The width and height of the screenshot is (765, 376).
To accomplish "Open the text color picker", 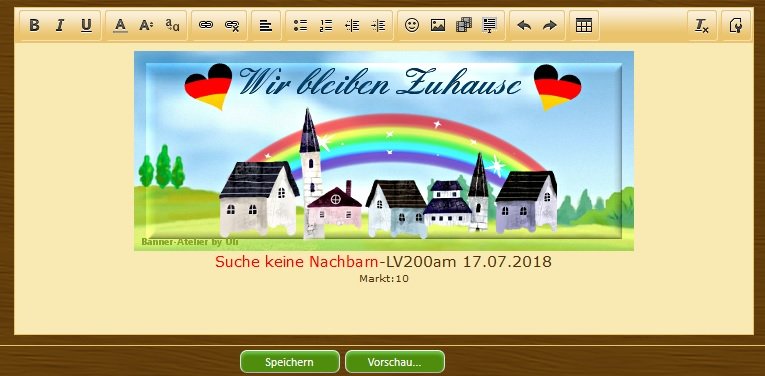I will click(120, 25).
